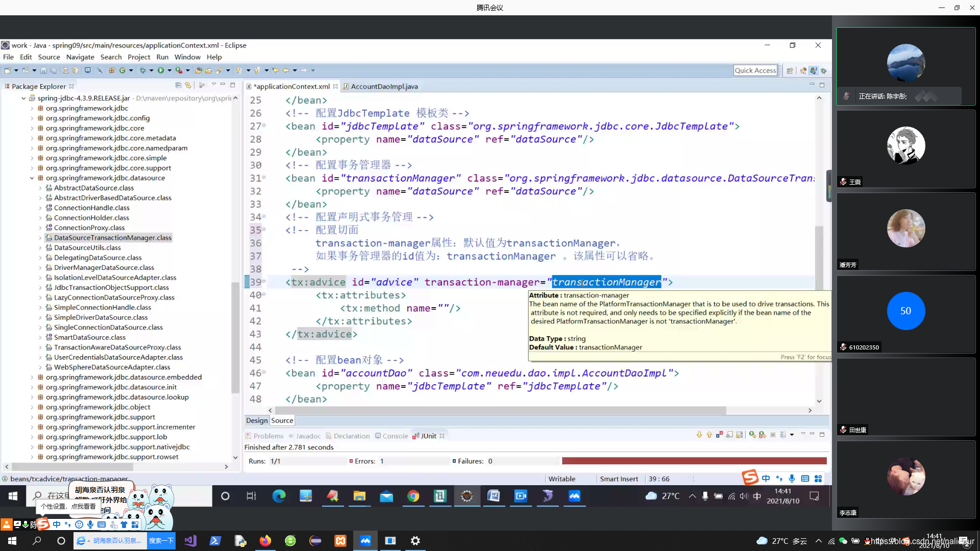Click the Run Last Tool icon
Viewport: 980px width, 551px height.
coord(179,70)
